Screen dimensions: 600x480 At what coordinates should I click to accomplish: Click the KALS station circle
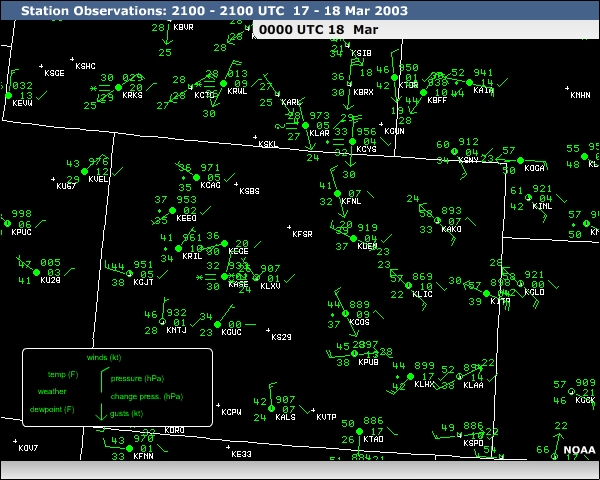pyautogui.click(x=271, y=408)
